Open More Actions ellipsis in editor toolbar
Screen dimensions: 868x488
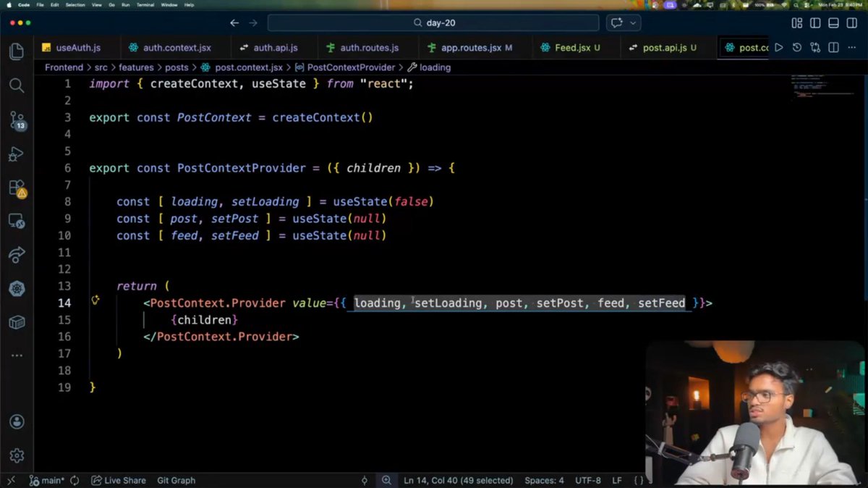click(x=851, y=48)
